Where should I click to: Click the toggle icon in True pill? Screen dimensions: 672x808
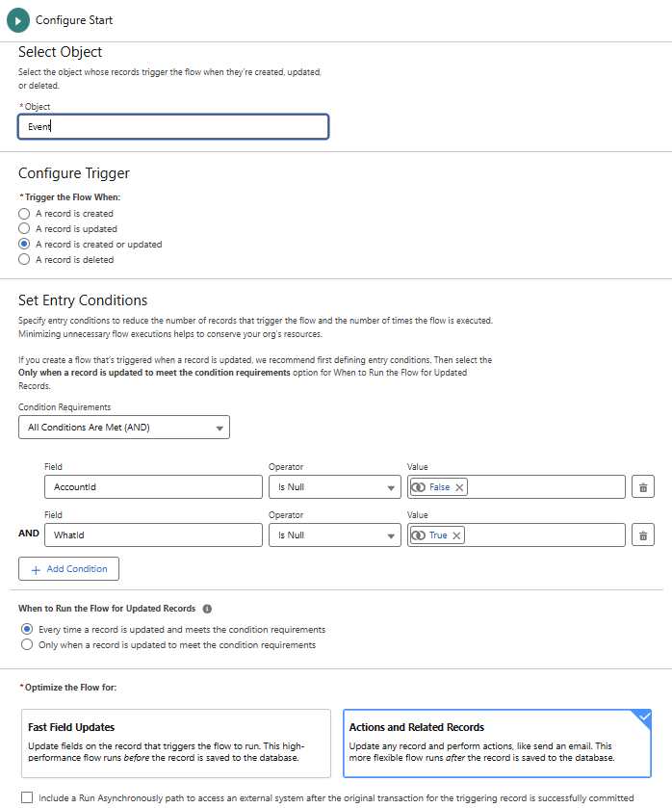coord(419,535)
